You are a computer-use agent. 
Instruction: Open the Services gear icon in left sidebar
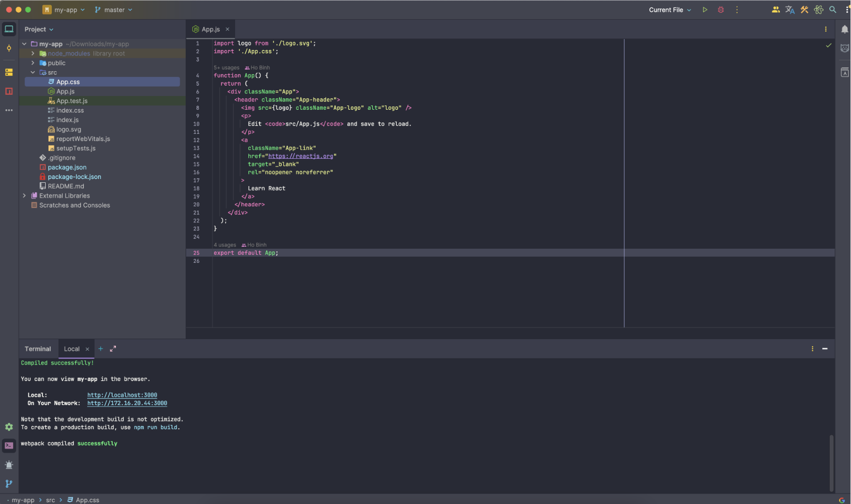[9, 427]
